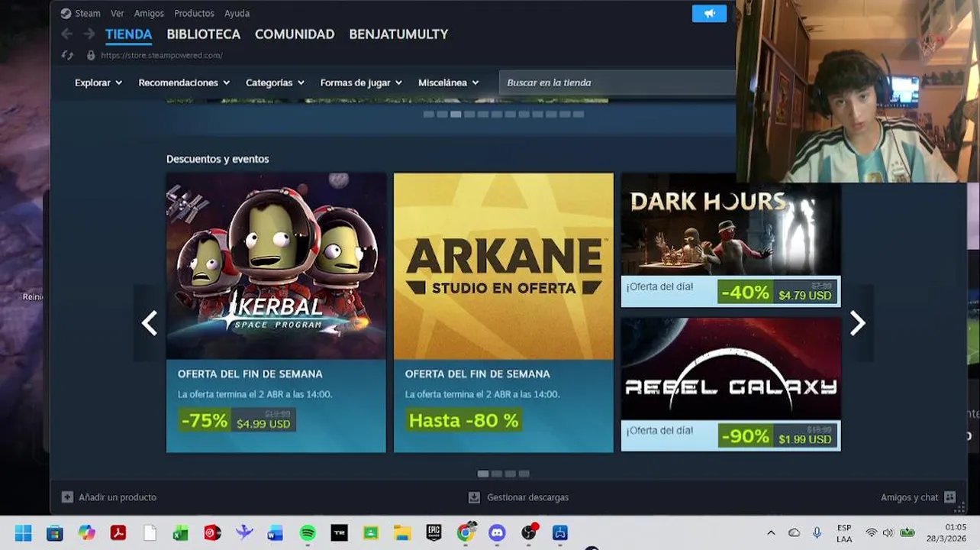
Task: Click the store URL address text
Action: pyautogui.click(x=161, y=55)
